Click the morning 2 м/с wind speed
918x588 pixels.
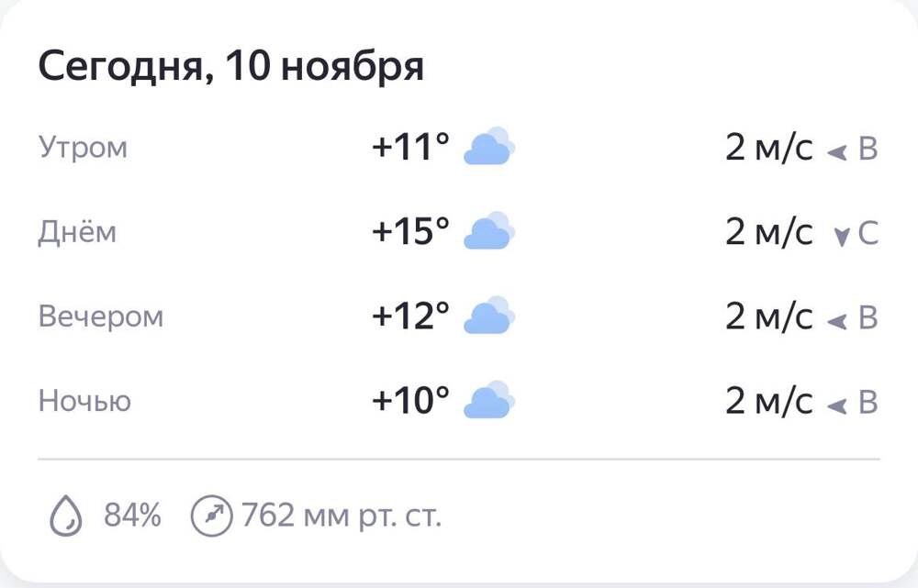tap(768, 148)
